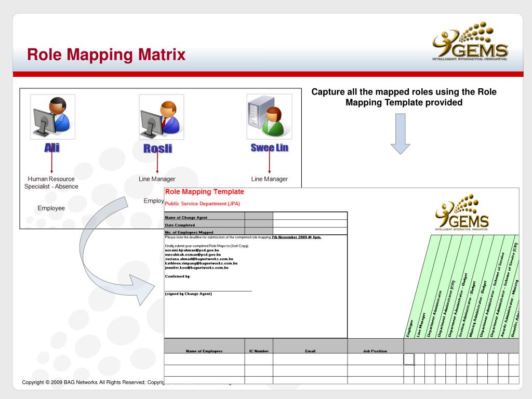Screen dimensions: 532x399
Task: Click slanted header 'Department Administrator - Budget'
Action: (457, 304)
